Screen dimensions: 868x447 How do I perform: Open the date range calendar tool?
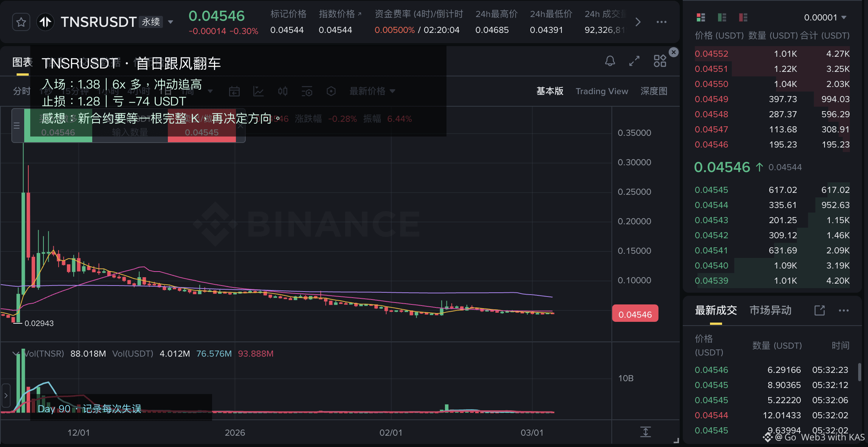click(234, 91)
